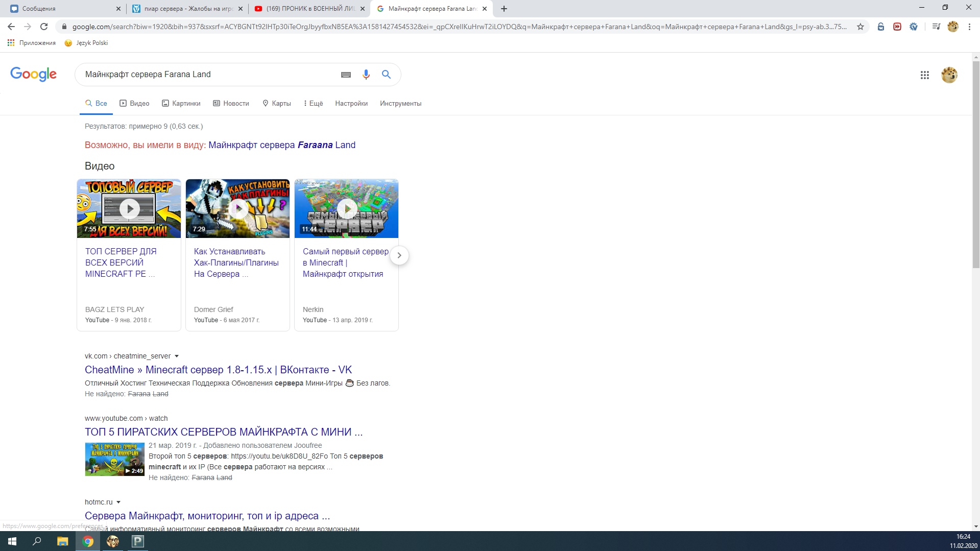Open a new browser tab
Viewport: 980px width, 551px height.
(504, 9)
